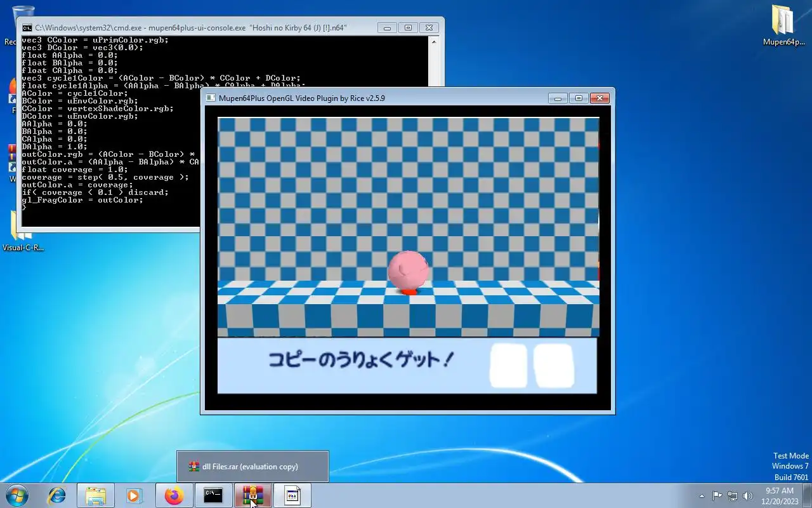Open Action Center flag in tray
This screenshot has height=508, width=812.
click(x=717, y=496)
